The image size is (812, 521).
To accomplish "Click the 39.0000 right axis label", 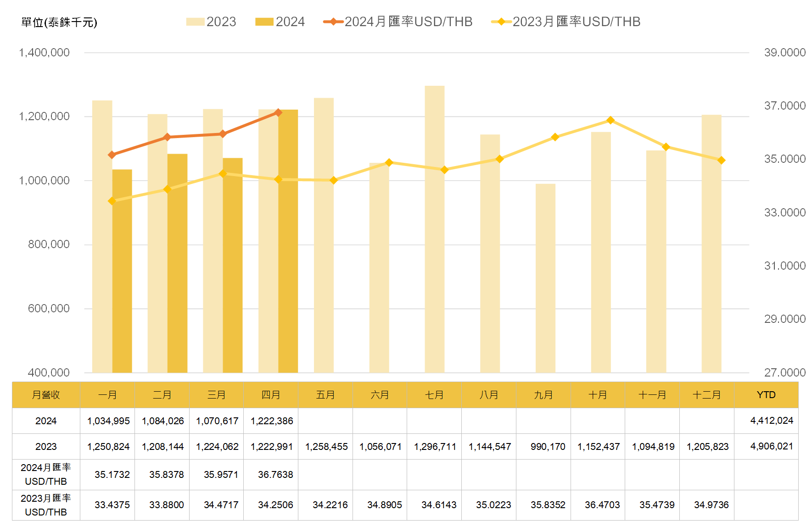I will 785,53.
